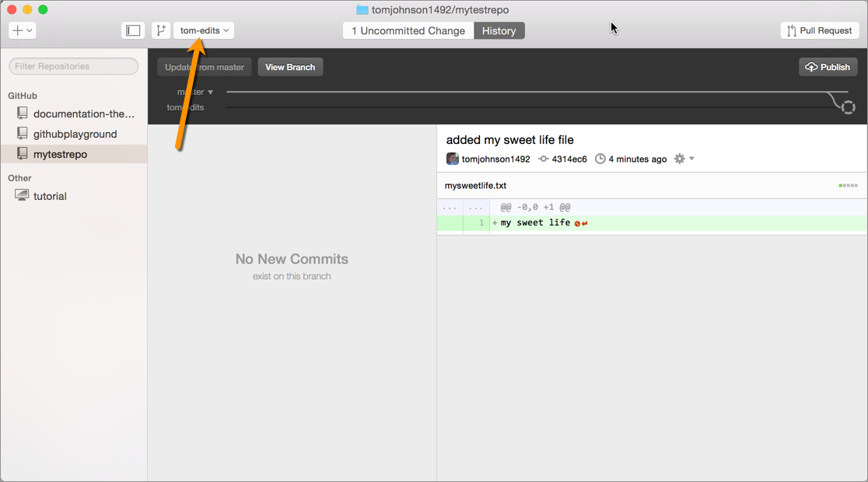Toggle the sidebar visibility button
This screenshot has width=868, height=482.
133,30
